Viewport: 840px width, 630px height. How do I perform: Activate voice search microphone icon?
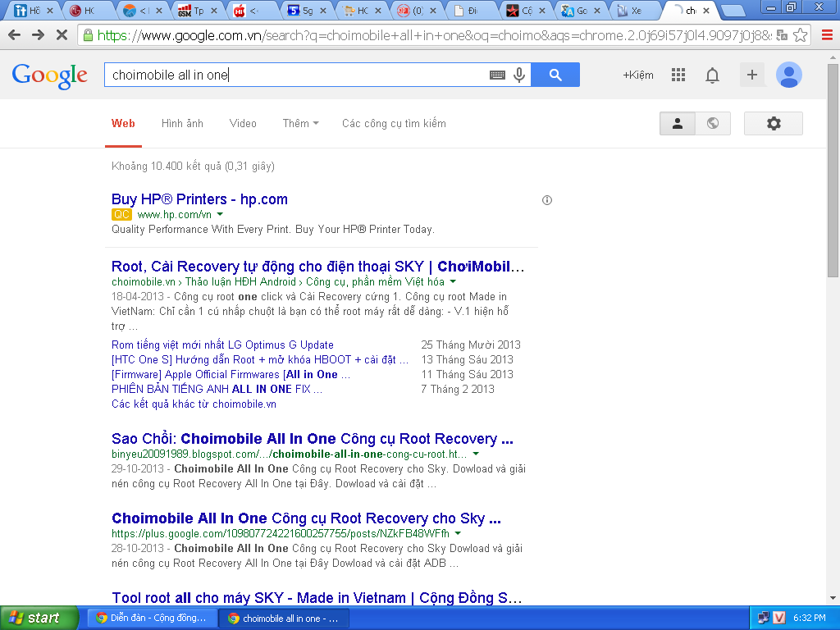[x=519, y=75]
